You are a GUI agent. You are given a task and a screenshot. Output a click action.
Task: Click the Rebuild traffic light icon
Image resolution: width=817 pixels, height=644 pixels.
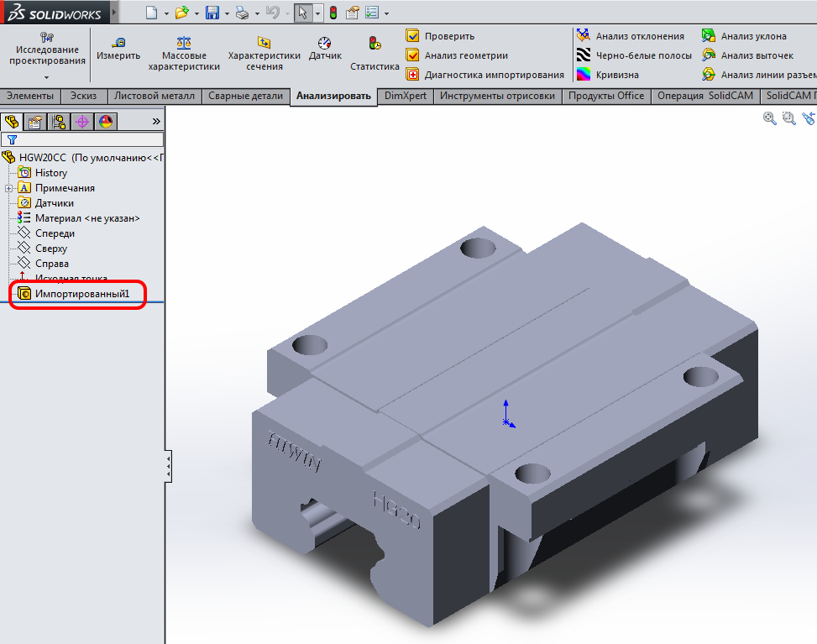[x=333, y=13]
